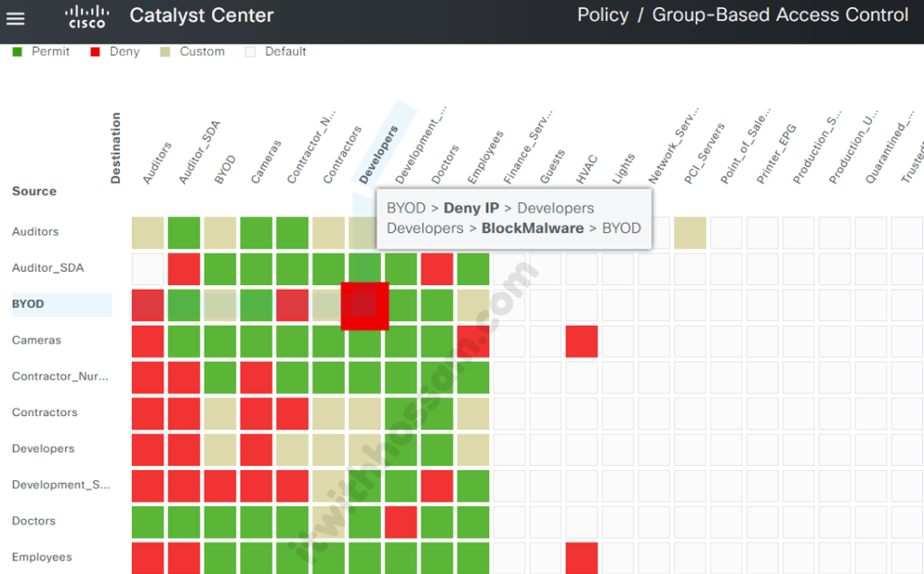Open the Developers to Cameras deny cell
The image size is (924, 574).
click(256, 449)
